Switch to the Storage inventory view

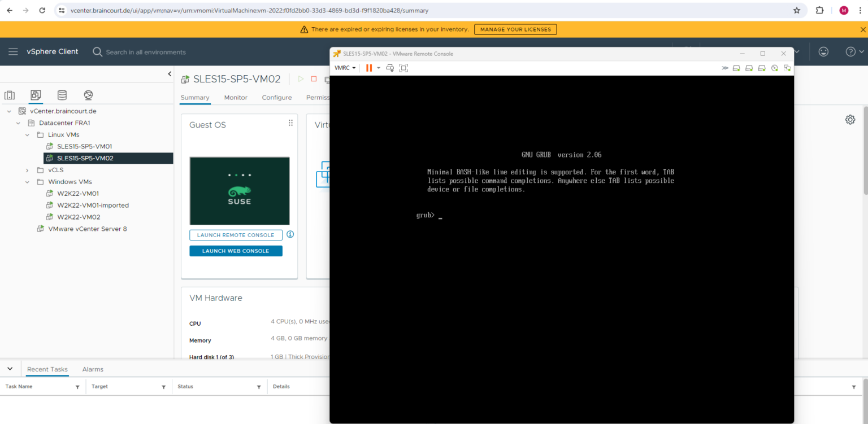click(x=62, y=95)
